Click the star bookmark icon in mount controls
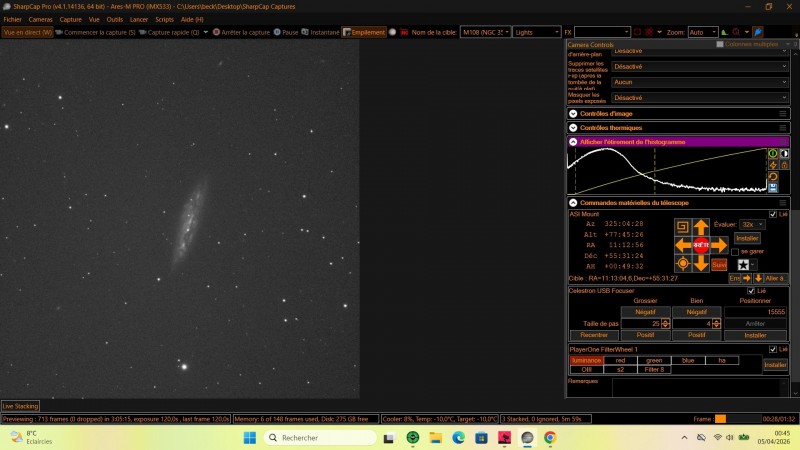800x450 pixels. coord(743,264)
